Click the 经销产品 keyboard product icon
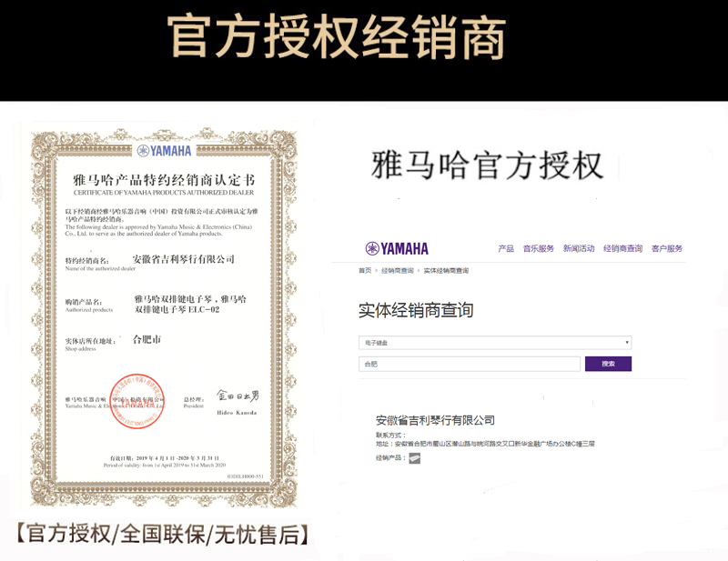728x561 pixels. point(415,458)
